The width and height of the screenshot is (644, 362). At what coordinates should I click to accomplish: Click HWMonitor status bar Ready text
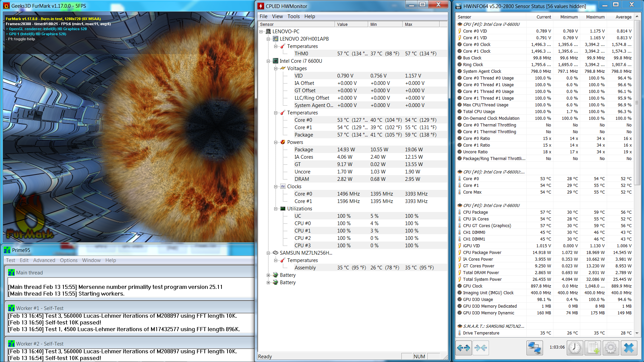pyautogui.click(x=265, y=356)
